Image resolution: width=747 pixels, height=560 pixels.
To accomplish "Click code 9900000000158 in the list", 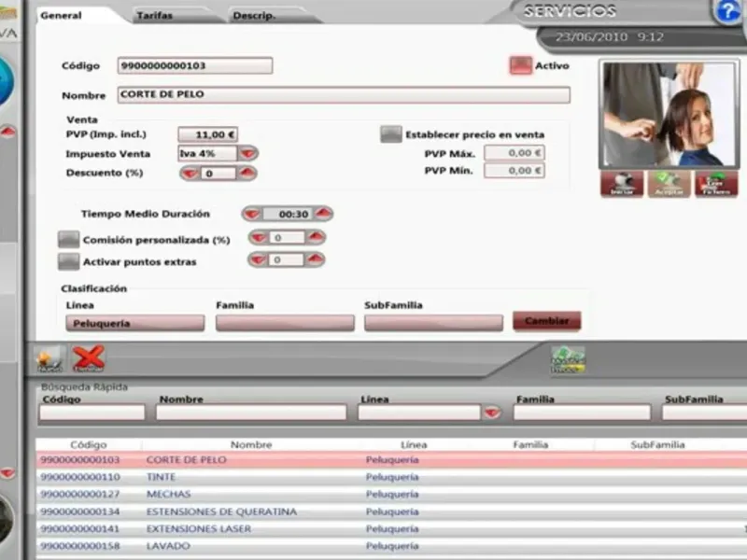I will pyautogui.click(x=80, y=546).
